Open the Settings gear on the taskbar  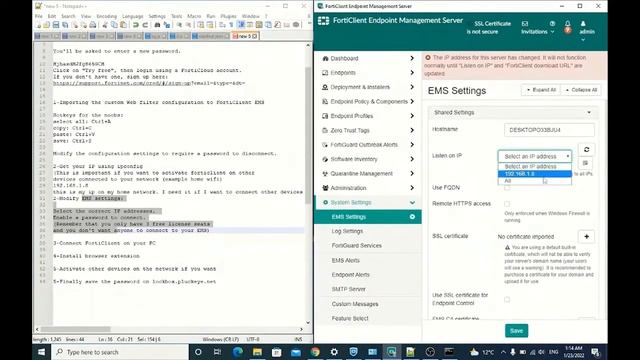point(334,351)
